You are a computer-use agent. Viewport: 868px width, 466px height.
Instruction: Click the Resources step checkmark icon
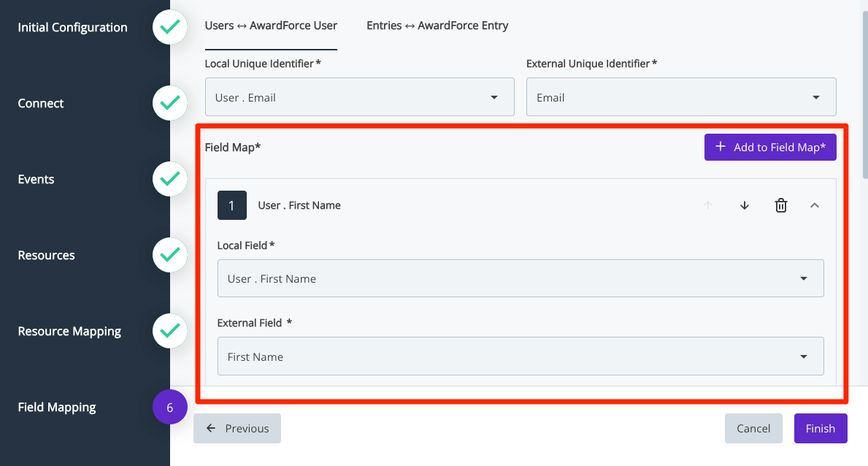click(170, 255)
